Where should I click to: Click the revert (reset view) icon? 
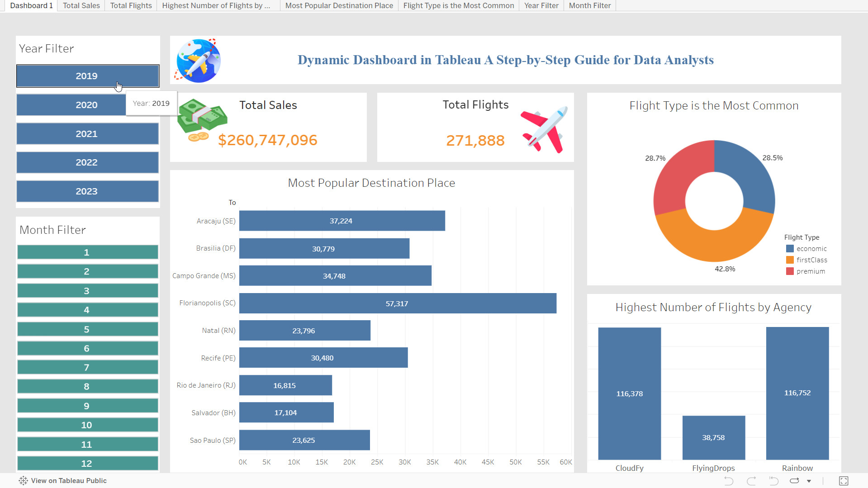[773, 481]
